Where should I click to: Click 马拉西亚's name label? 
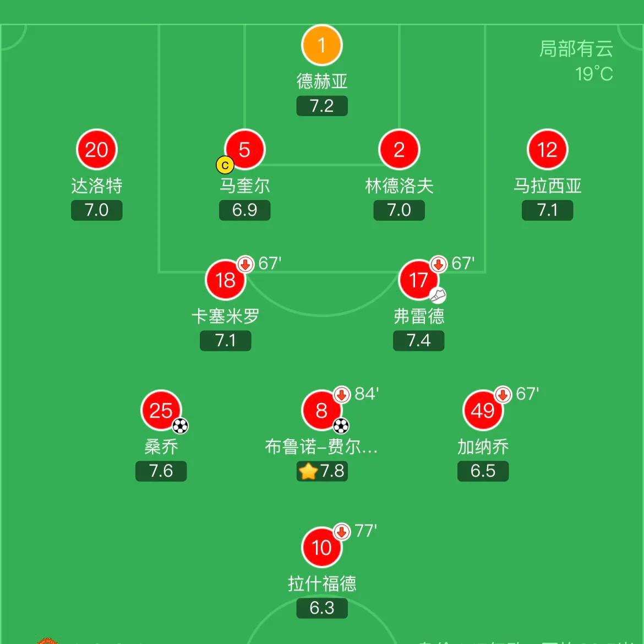(x=547, y=186)
